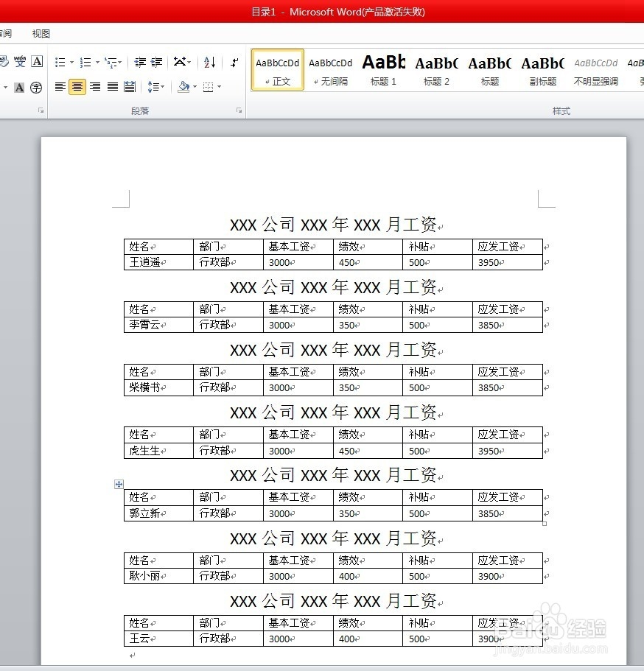Click the phonetic guide wén icon
The width and height of the screenshot is (644, 671).
tap(20, 62)
